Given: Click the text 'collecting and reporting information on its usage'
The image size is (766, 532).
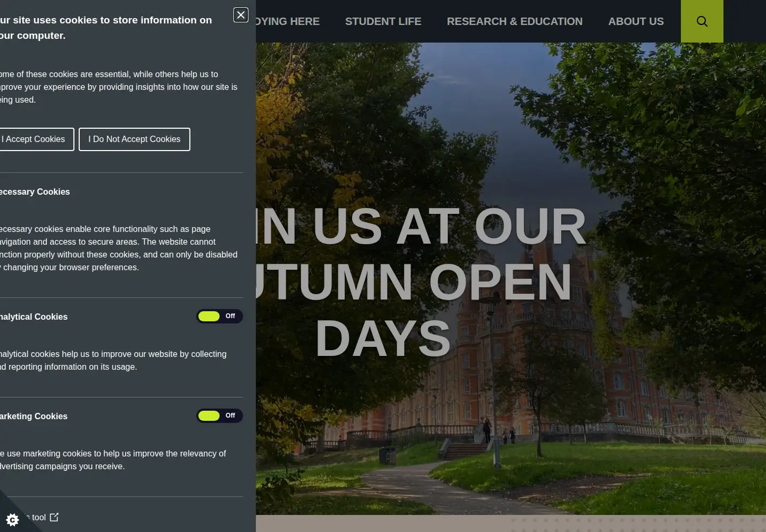Looking at the screenshot, I should pyautogui.click(x=113, y=360).
